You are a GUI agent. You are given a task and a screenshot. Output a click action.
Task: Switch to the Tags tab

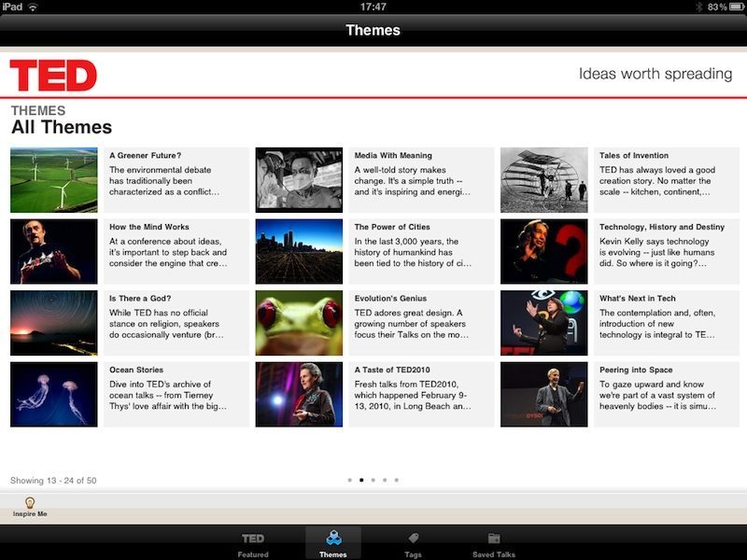411,543
